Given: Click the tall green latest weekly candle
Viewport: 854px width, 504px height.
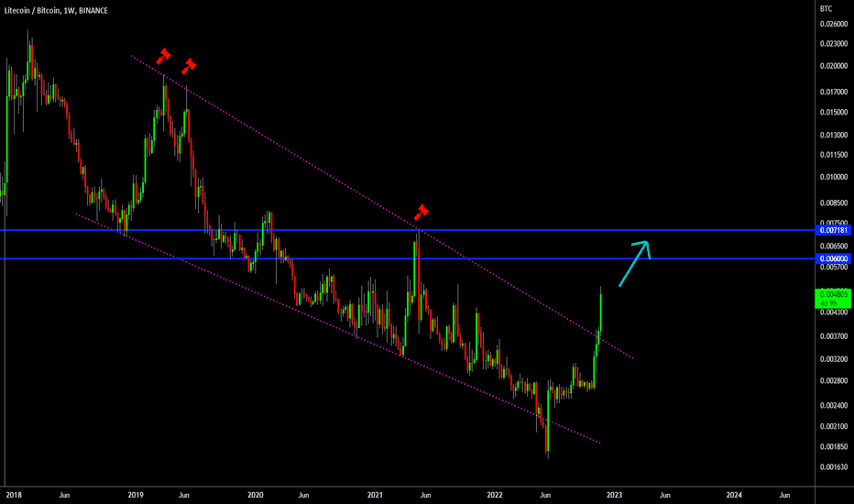Looking at the screenshot, I should click(601, 312).
